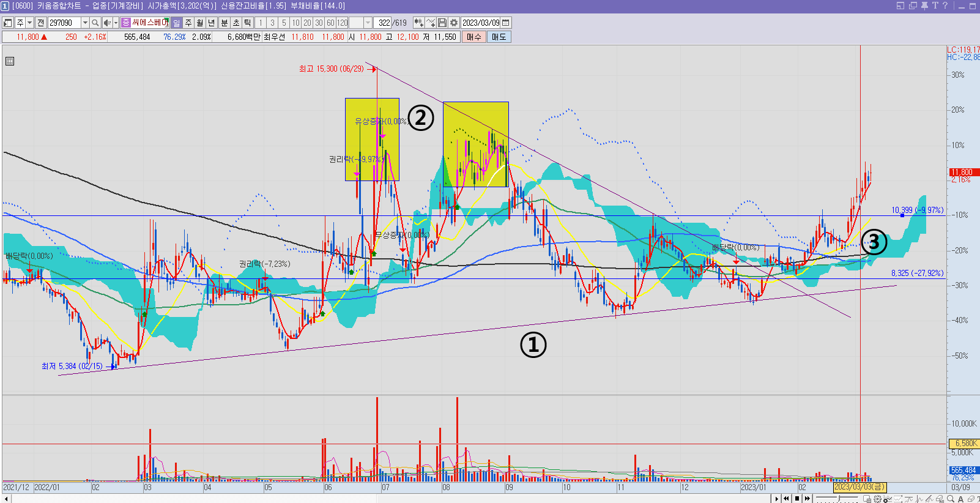Screen dimensions: 980x503
Task: Expand the interval combo box dropdown
Action: 368,23
